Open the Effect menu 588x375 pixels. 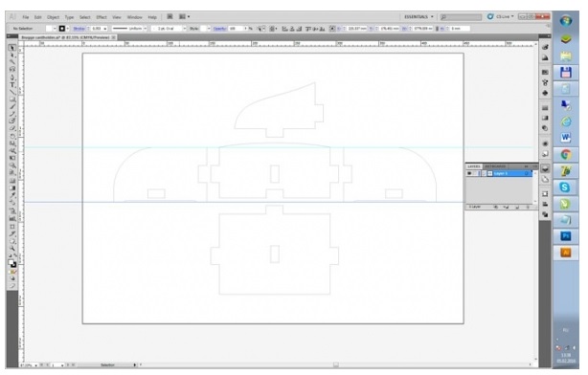[x=102, y=17]
